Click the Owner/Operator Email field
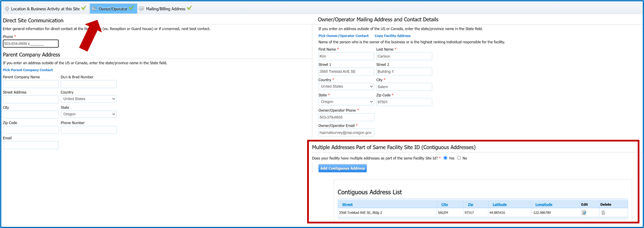 pyautogui.click(x=346, y=132)
